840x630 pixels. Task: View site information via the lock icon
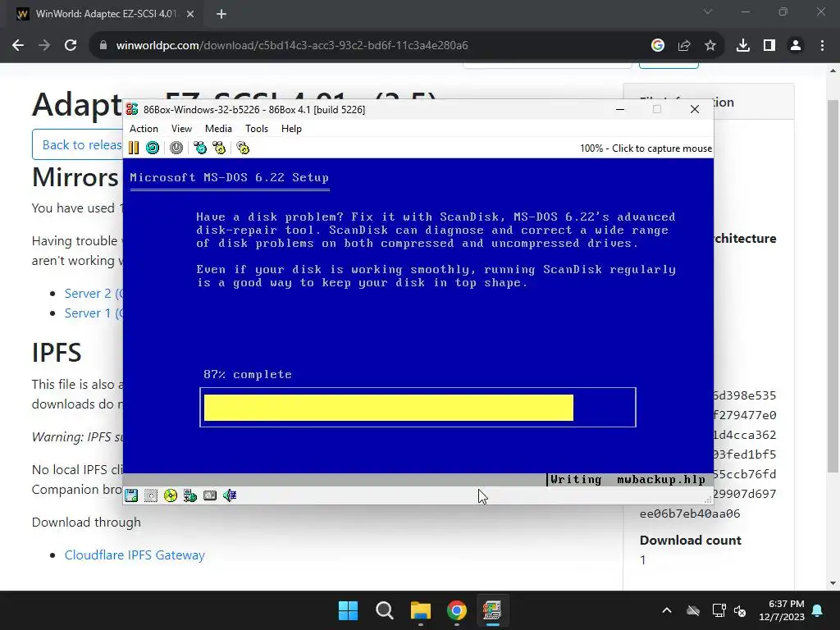[x=103, y=46]
